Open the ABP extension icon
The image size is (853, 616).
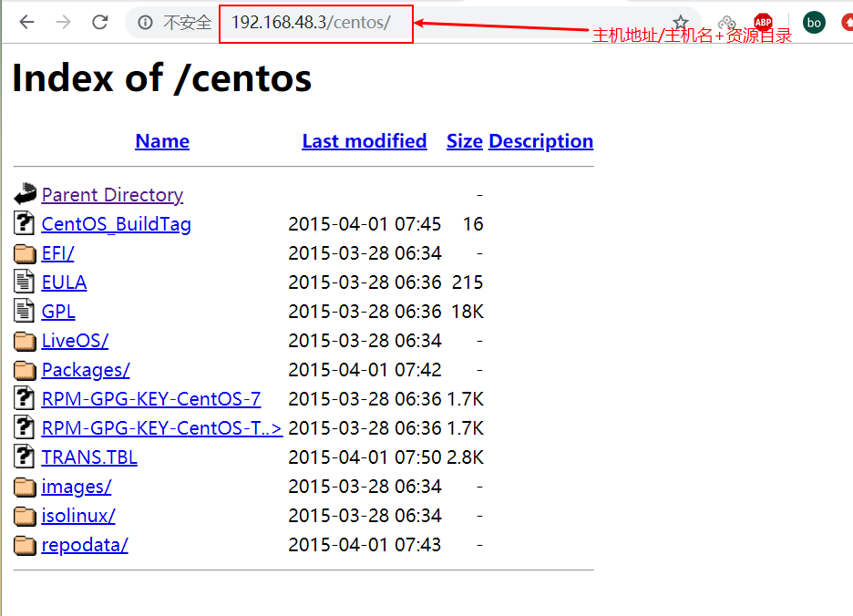[x=763, y=22]
